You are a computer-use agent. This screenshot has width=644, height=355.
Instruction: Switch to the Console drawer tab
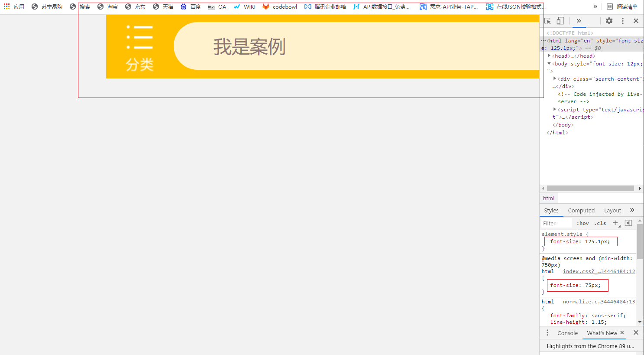567,333
